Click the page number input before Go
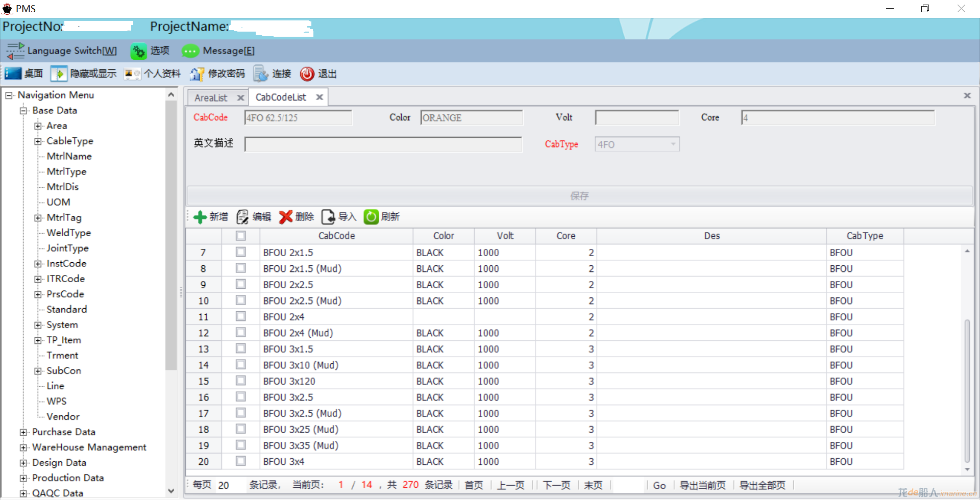 click(629, 485)
